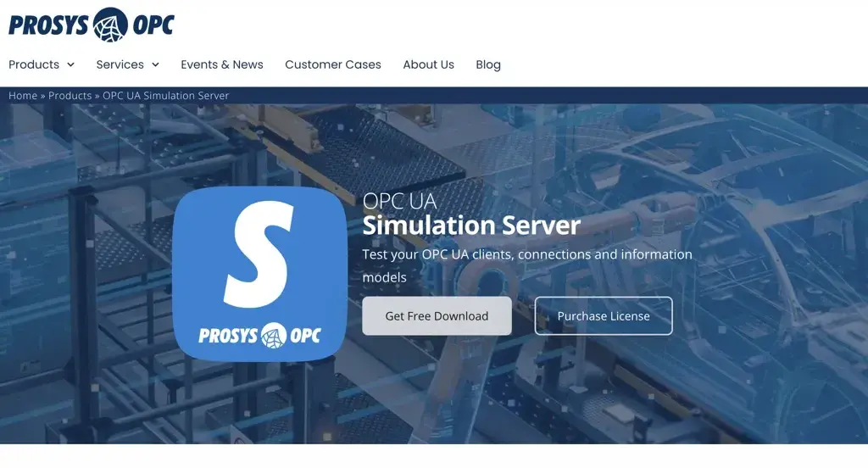Click the Home breadcrumb link
Viewport: 868px width, 468px height.
pyautogui.click(x=23, y=95)
